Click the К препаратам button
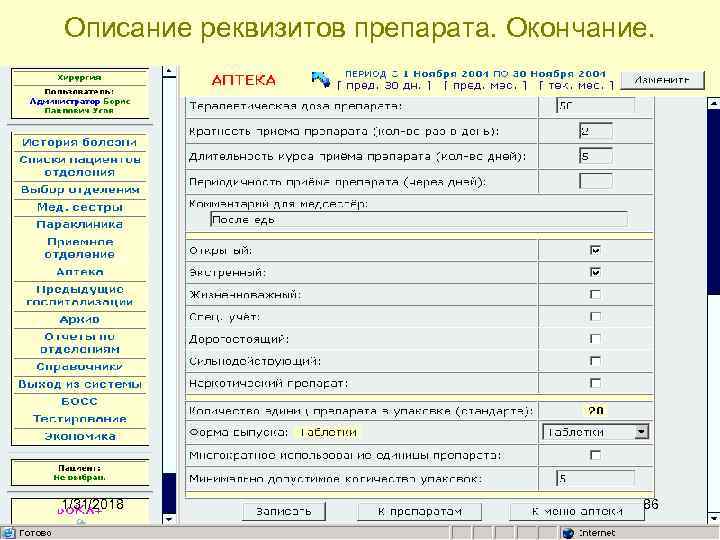 419,512
